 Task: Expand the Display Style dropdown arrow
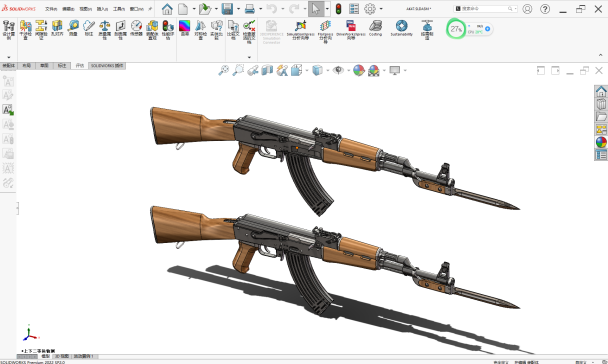tap(328, 71)
